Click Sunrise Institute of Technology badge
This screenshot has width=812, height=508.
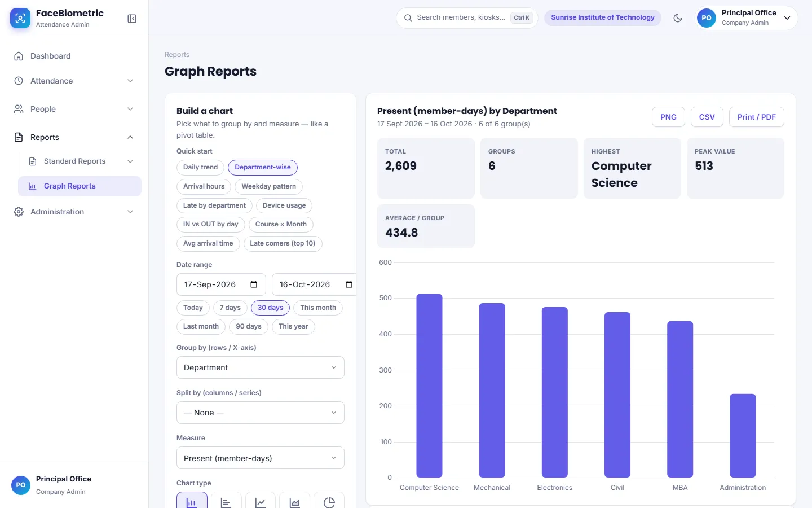tap(603, 17)
